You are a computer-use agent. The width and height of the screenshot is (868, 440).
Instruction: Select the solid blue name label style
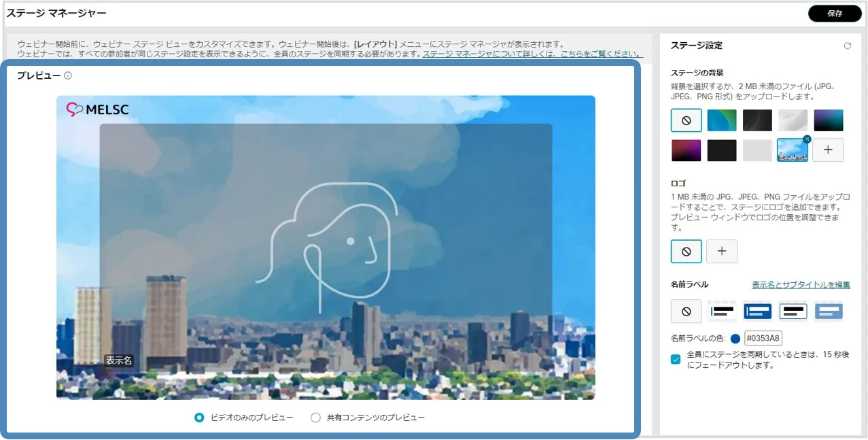coord(757,311)
